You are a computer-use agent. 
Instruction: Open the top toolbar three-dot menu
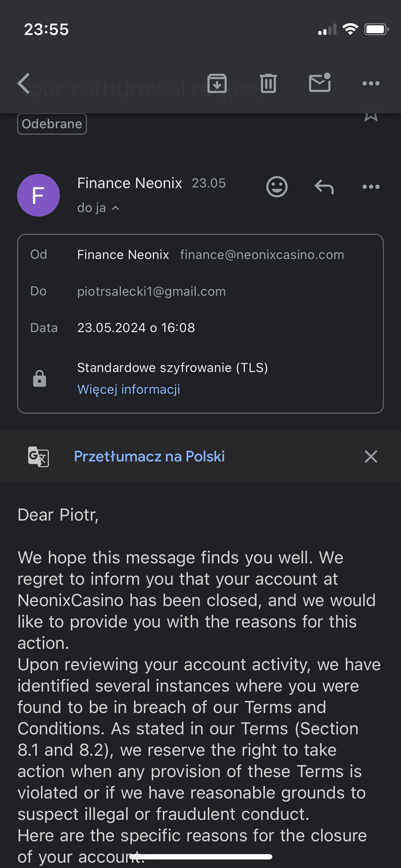371,83
